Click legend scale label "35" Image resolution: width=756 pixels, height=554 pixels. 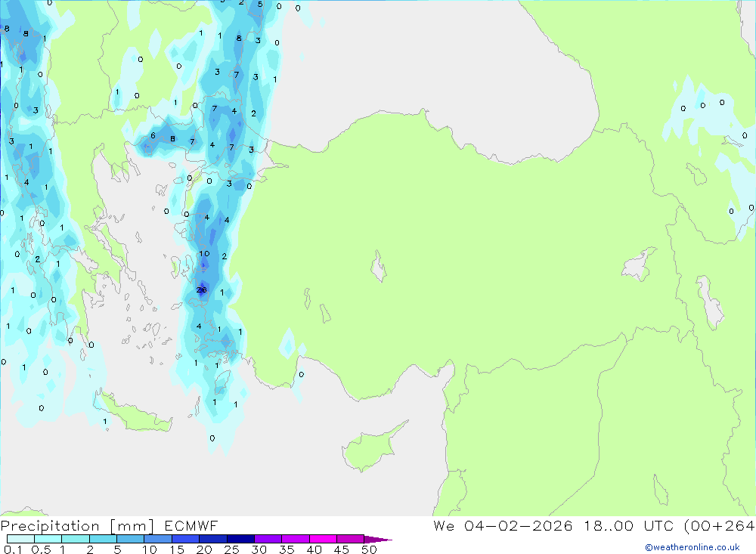[287, 549]
